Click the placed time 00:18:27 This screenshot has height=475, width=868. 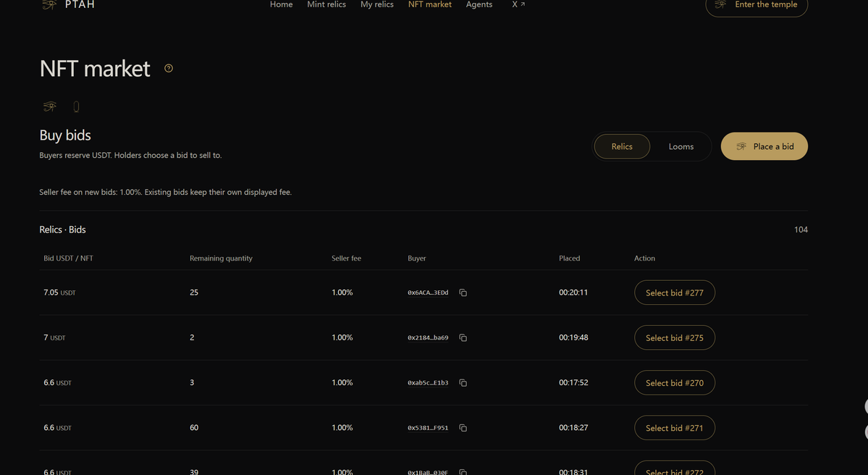click(573, 428)
